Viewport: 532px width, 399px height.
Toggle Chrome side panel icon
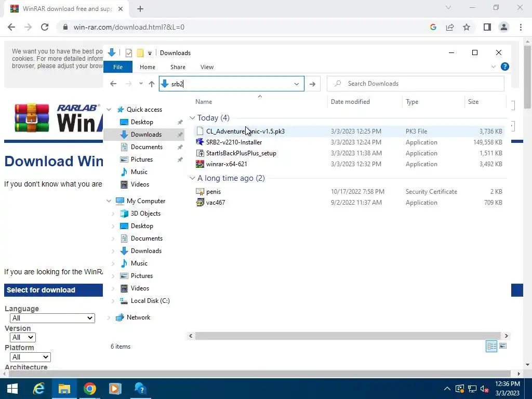click(487, 27)
